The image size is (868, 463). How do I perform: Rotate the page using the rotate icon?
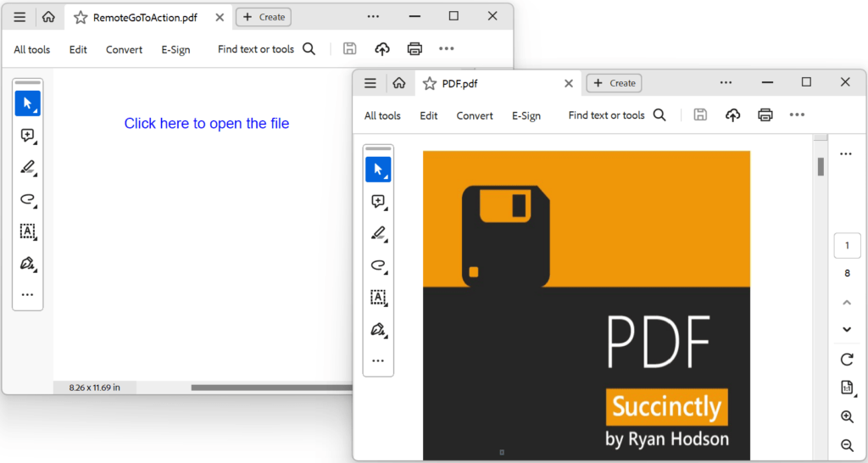(x=846, y=360)
